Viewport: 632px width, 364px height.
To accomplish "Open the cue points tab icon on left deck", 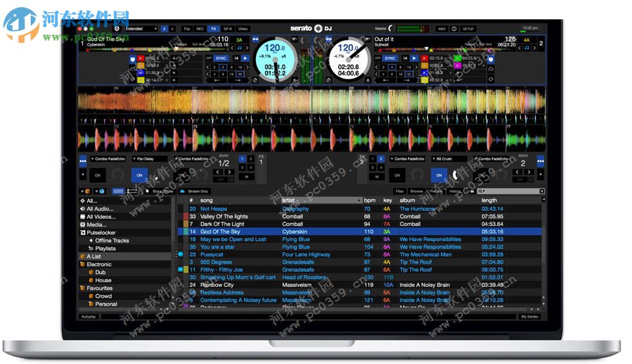I will point(132,59).
